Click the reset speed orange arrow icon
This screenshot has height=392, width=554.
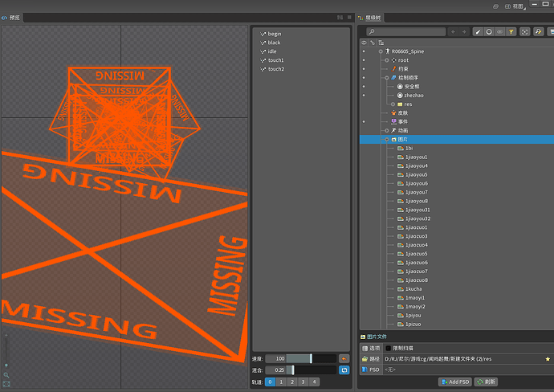(x=344, y=358)
